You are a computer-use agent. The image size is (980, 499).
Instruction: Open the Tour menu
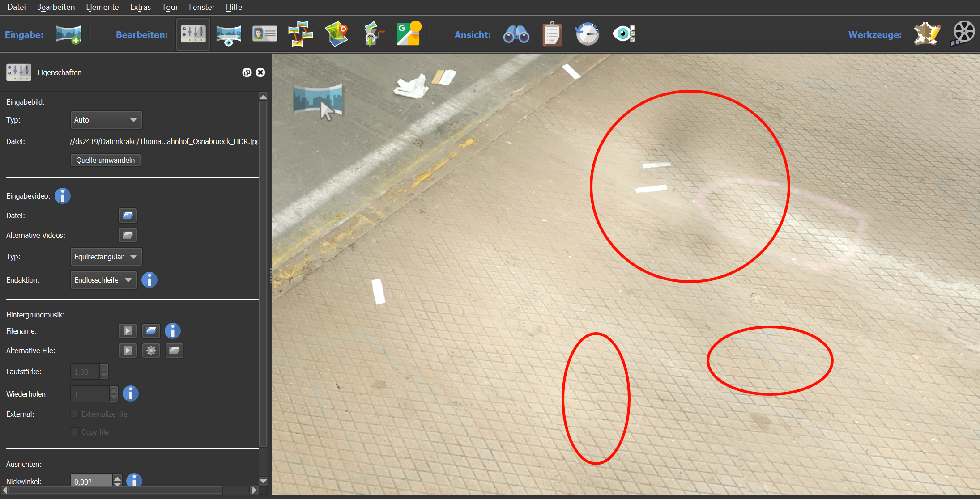point(170,7)
